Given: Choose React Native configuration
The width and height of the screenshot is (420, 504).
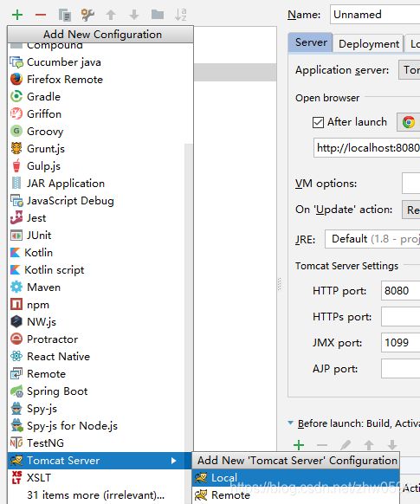Looking at the screenshot, I should 96,357.
